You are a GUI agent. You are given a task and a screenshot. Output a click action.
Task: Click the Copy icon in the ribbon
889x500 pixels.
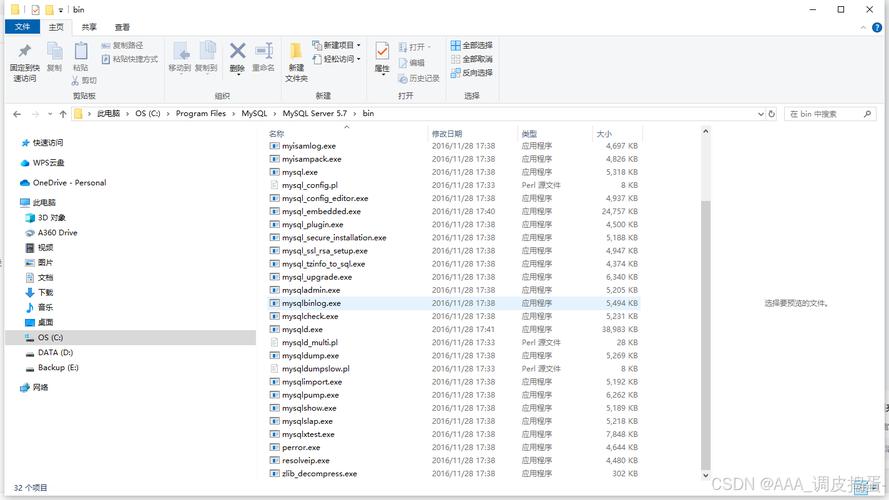pyautogui.click(x=54, y=52)
